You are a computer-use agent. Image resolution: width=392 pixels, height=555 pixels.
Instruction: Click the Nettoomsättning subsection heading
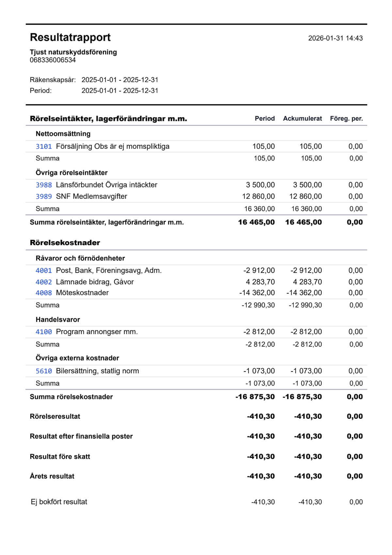pyautogui.click(x=63, y=134)
